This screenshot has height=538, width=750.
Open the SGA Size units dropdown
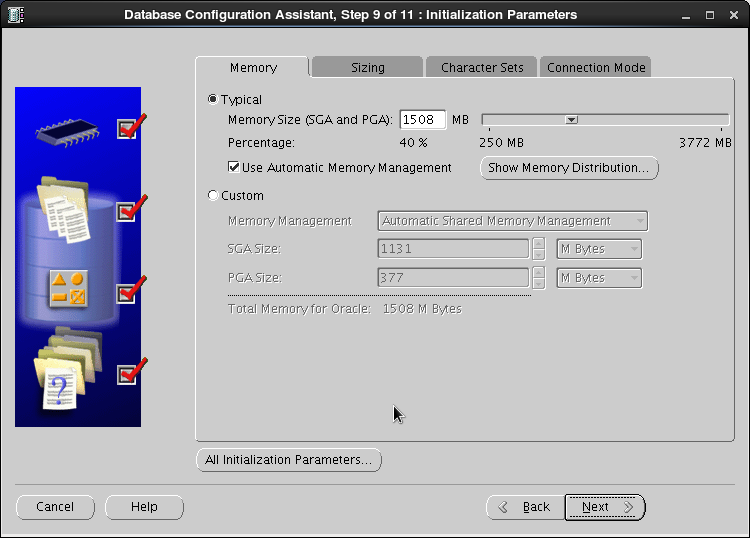[x=599, y=249]
